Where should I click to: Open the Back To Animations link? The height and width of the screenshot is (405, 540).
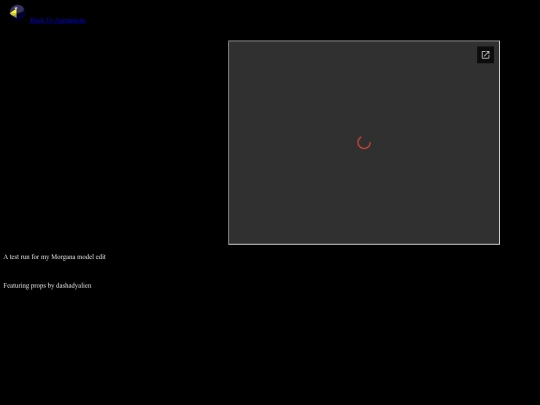pos(58,20)
